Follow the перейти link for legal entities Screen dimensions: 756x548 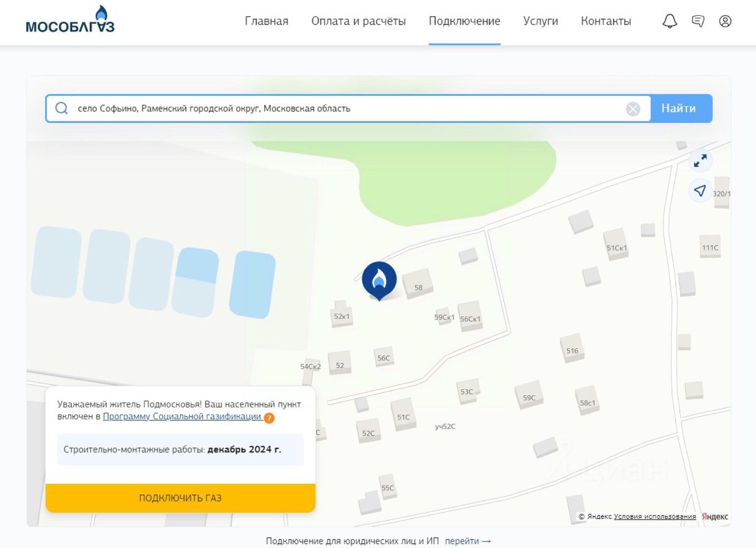(x=468, y=541)
